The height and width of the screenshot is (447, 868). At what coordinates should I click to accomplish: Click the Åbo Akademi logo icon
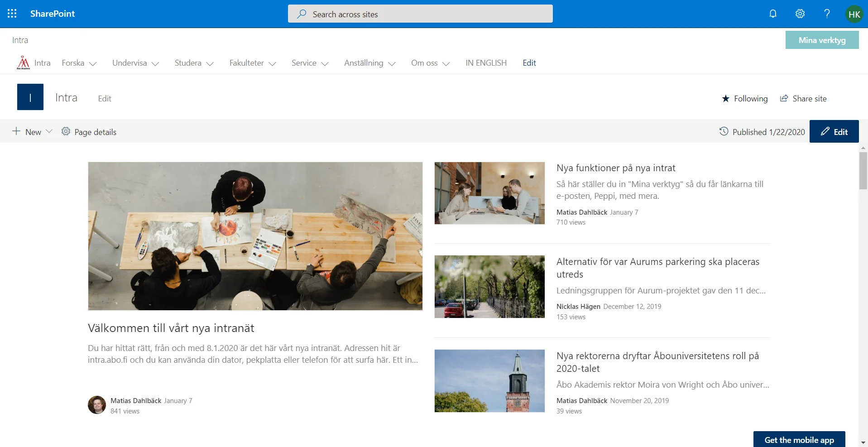click(x=23, y=62)
